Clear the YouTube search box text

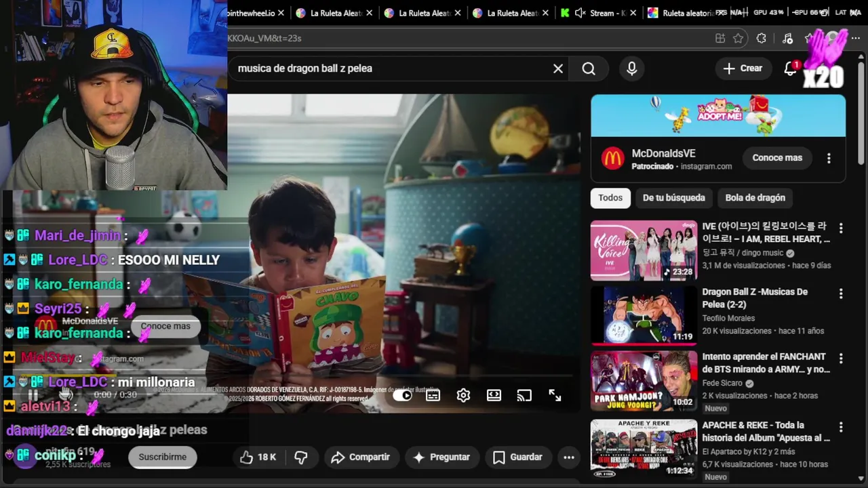(558, 68)
